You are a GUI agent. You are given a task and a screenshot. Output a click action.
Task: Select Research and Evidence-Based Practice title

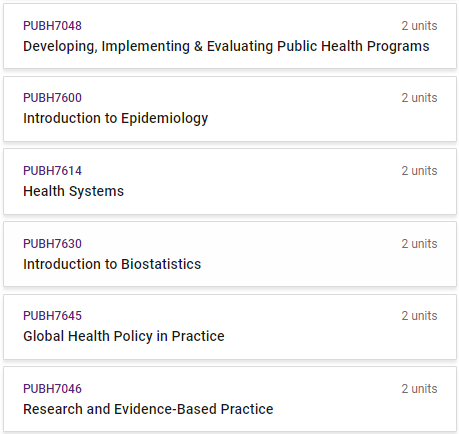click(x=148, y=409)
